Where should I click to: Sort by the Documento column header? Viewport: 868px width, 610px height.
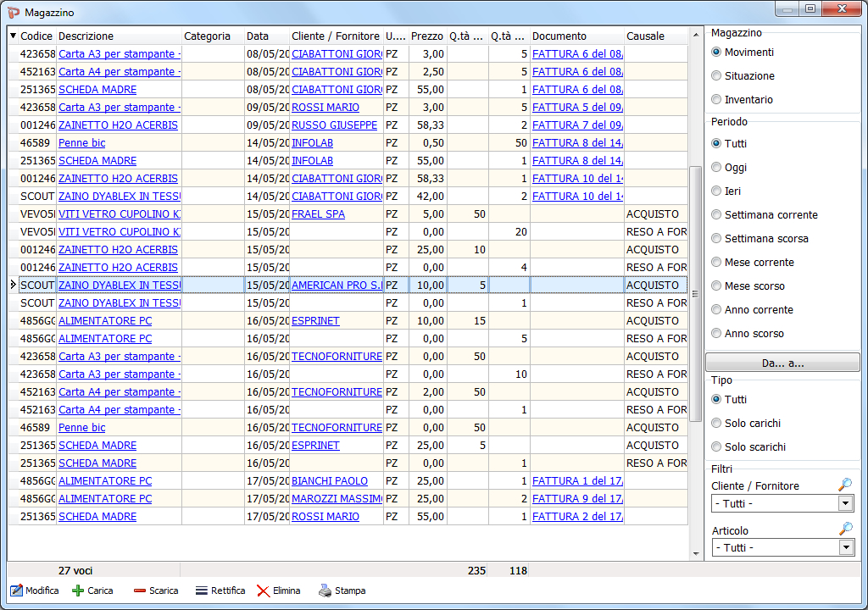point(576,36)
